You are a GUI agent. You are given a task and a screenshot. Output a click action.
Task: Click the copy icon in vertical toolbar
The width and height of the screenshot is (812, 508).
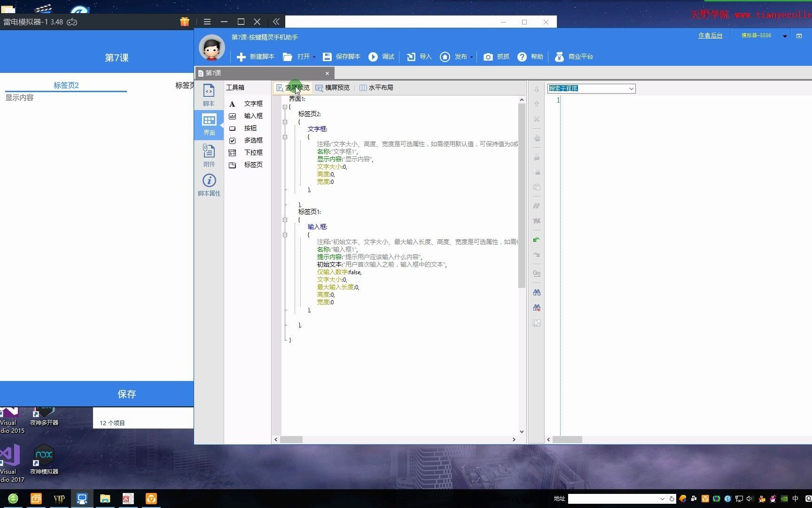[x=536, y=172]
